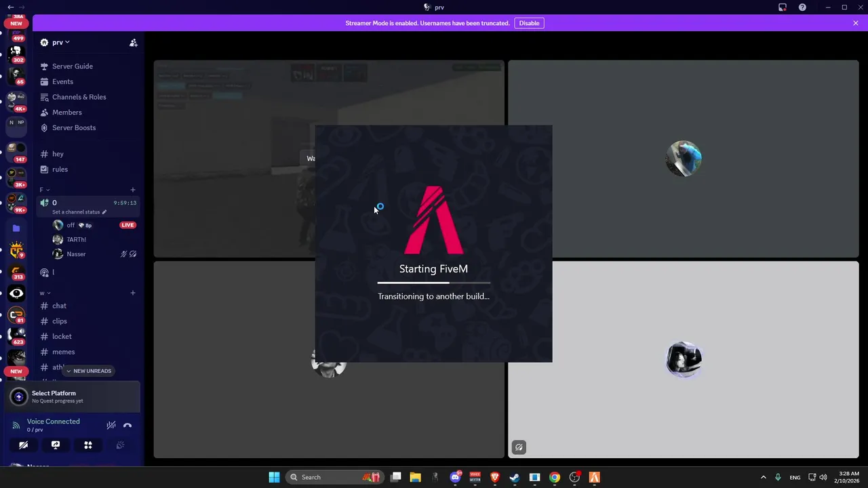Open the Windows Start menu
Image resolution: width=868 pixels, height=488 pixels.
[274, 477]
